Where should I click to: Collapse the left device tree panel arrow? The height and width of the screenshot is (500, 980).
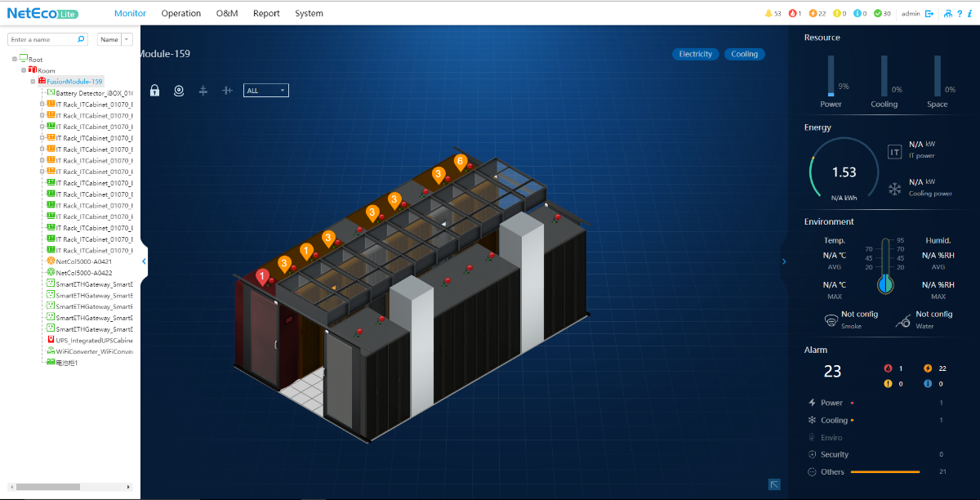(145, 261)
